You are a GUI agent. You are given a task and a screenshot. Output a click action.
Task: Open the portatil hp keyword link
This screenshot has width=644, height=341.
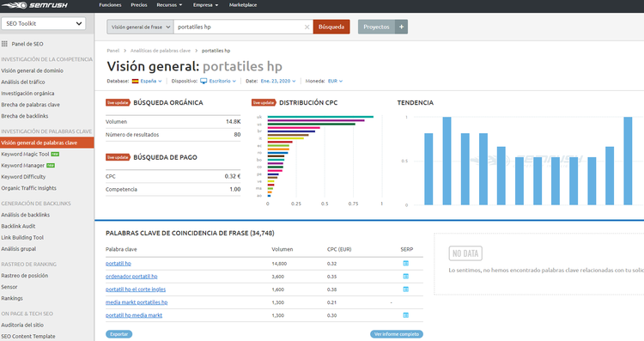(x=118, y=264)
